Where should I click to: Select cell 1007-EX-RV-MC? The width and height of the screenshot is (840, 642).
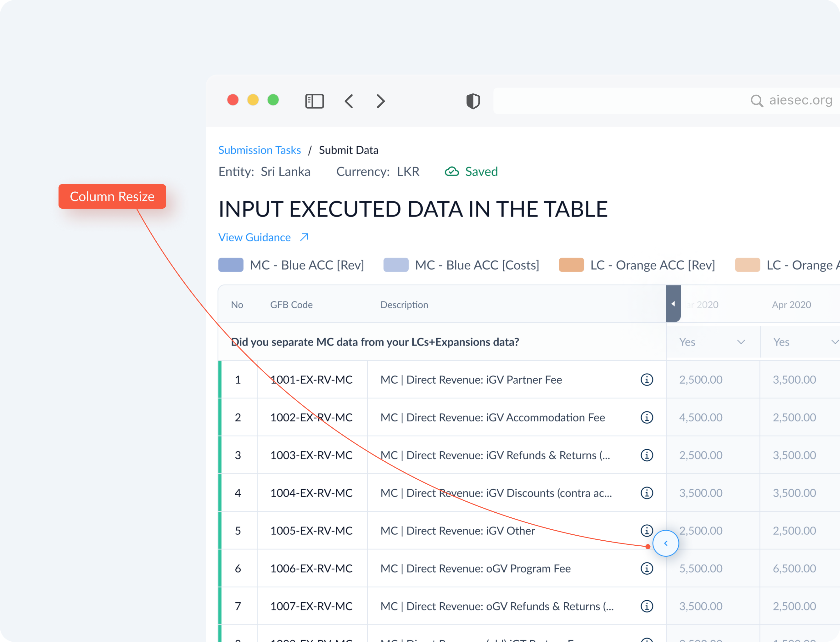311,606
